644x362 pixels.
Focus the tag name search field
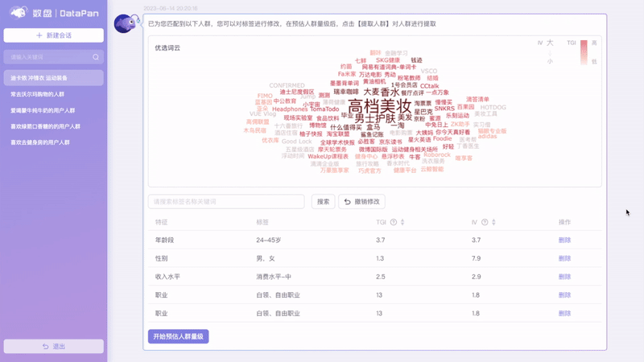[x=226, y=202]
